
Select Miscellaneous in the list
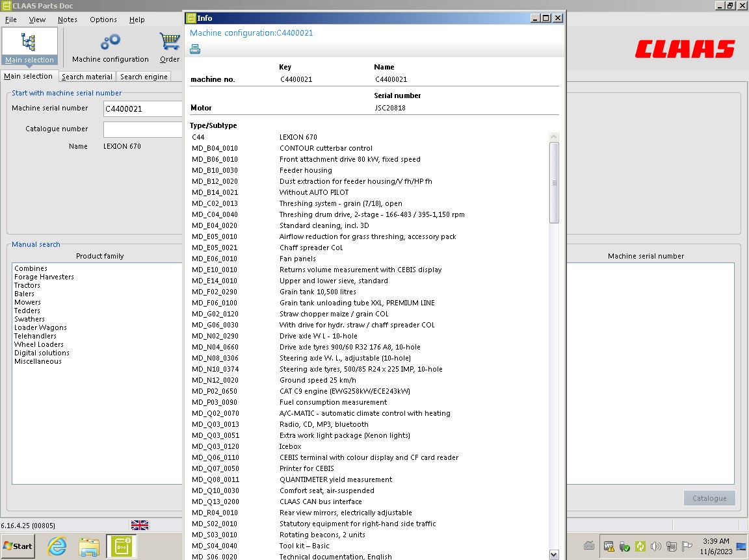coord(38,361)
